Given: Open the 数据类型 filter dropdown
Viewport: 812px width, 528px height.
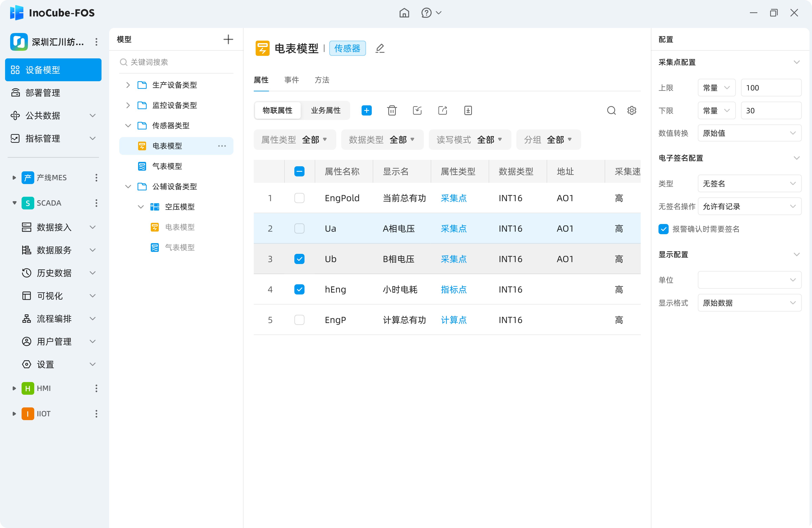Looking at the screenshot, I should pyautogui.click(x=382, y=139).
